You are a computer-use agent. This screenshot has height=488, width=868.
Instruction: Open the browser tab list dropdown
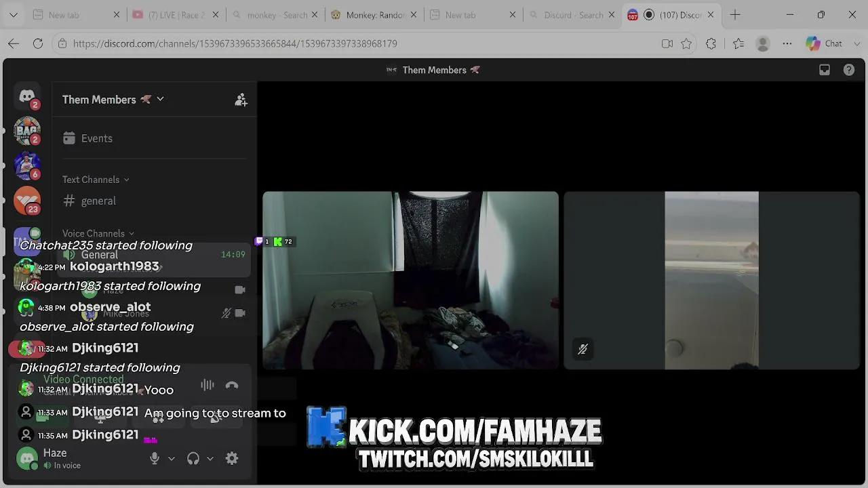[x=13, y=15]
